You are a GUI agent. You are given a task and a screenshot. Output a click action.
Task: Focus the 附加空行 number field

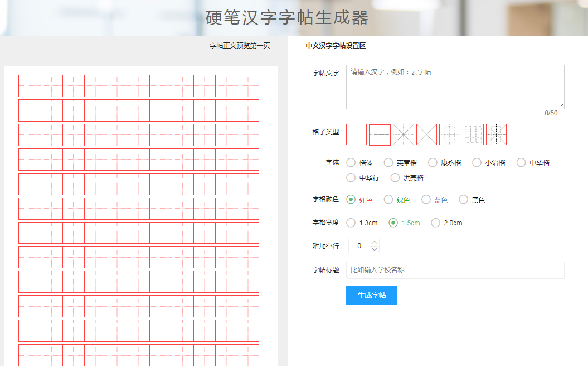click(x=359, y=246)
